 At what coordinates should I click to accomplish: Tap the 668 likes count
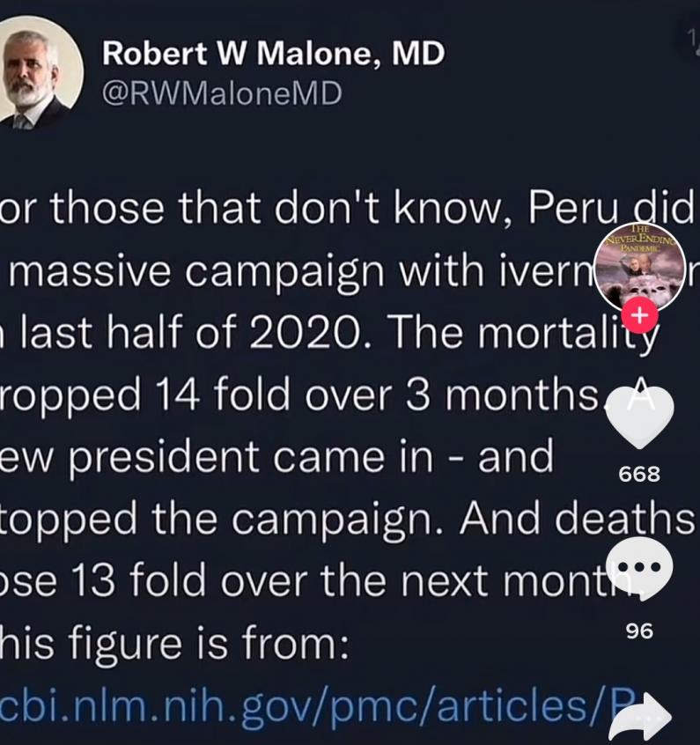(x=639, y=474)
